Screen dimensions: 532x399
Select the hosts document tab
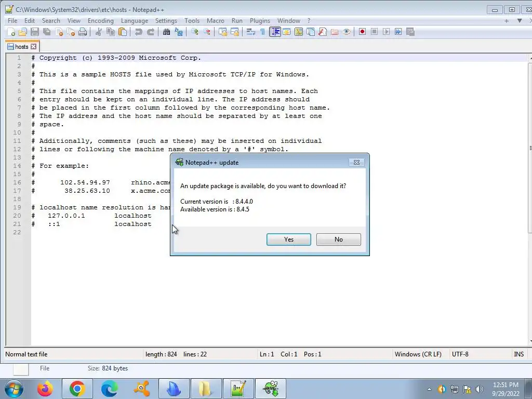21,47
